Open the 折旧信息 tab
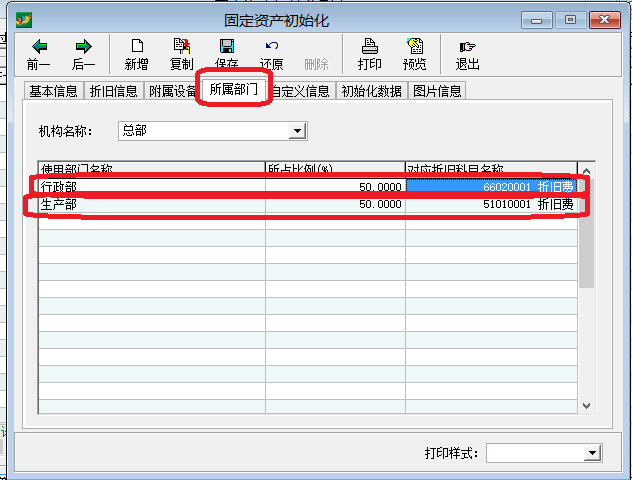632x480 pixels. [x=114, y=92]
